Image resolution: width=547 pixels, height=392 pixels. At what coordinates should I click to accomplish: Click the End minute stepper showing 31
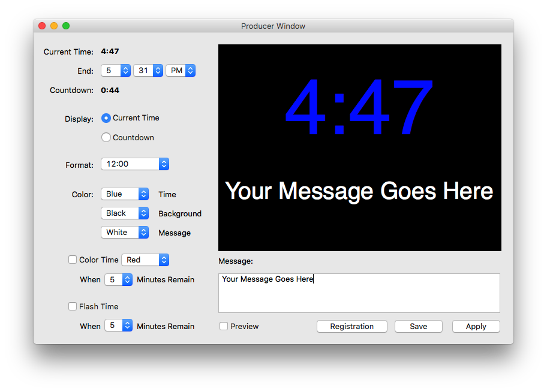coord(149,70)
